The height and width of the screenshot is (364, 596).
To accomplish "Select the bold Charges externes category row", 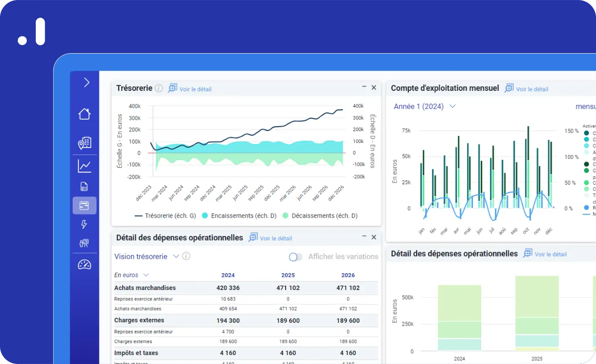I will [246, 320].
